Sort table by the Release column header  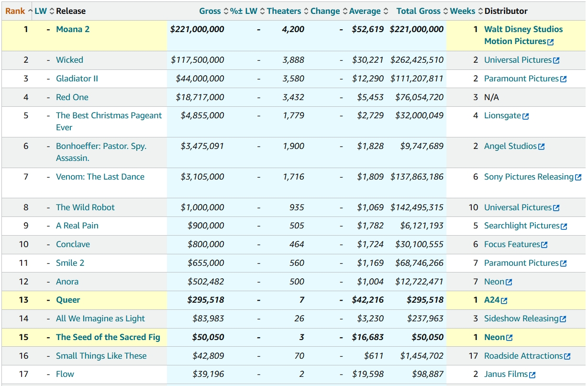71,11
